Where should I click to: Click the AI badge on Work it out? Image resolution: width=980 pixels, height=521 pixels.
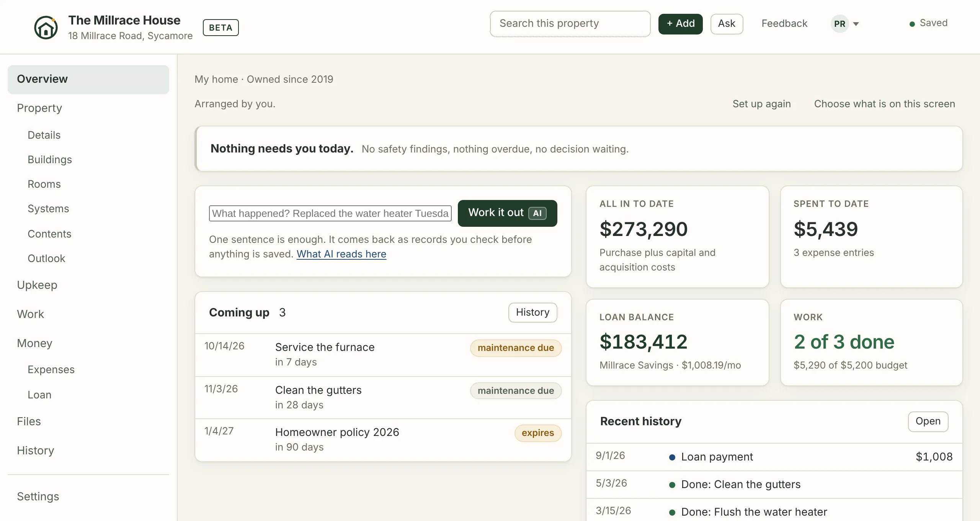click(x=537, y=213)
